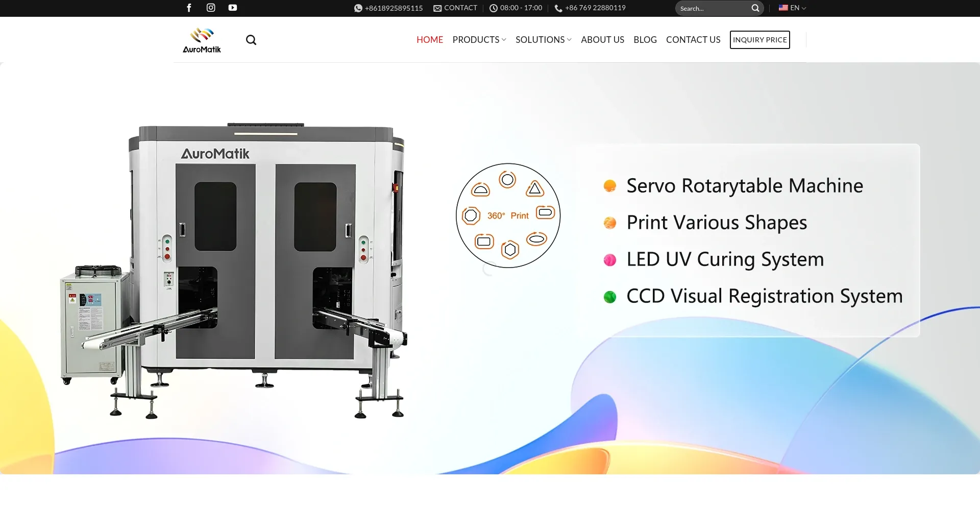Expand the SOLUTIONS menu chevron

pyautogui.click(x=569, y=40)
